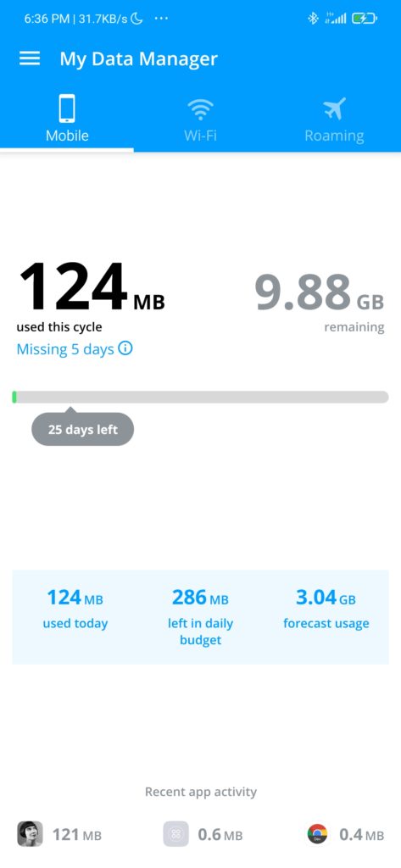Tap the Roaming airplane icon
Image resolution: width=401 pixels, height=868 pixels.
point(334,108)
